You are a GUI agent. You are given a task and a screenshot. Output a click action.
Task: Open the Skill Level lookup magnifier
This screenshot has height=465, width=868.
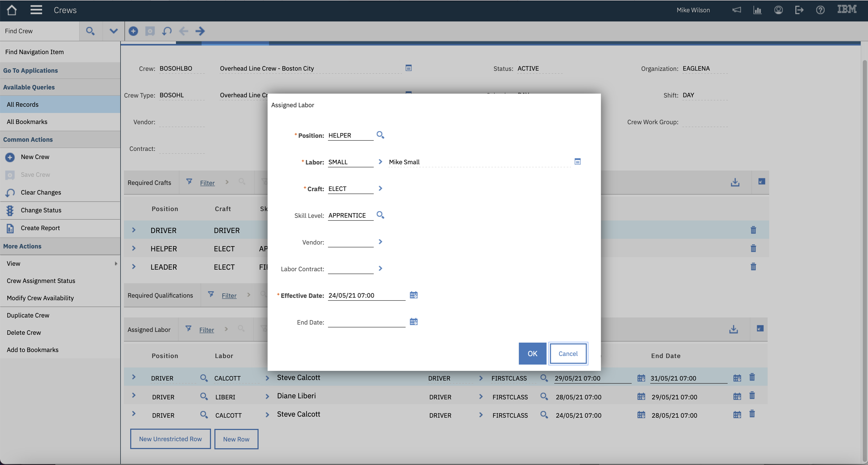(x=381, y=215)
